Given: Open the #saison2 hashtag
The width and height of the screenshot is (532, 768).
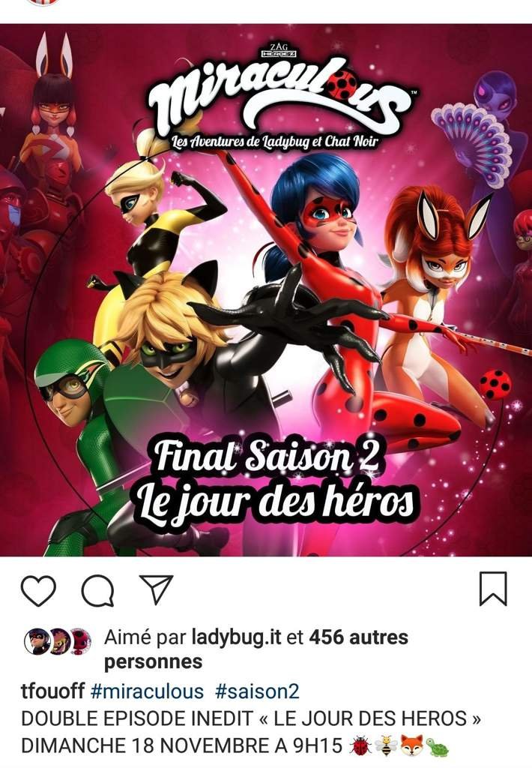Looking at the screenshot, I should 257,691.
